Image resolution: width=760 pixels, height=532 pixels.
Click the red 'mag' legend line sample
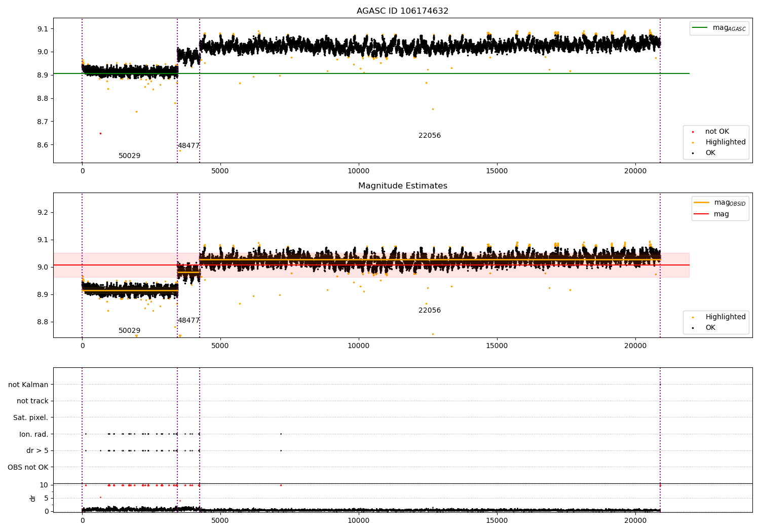[702, 214]
